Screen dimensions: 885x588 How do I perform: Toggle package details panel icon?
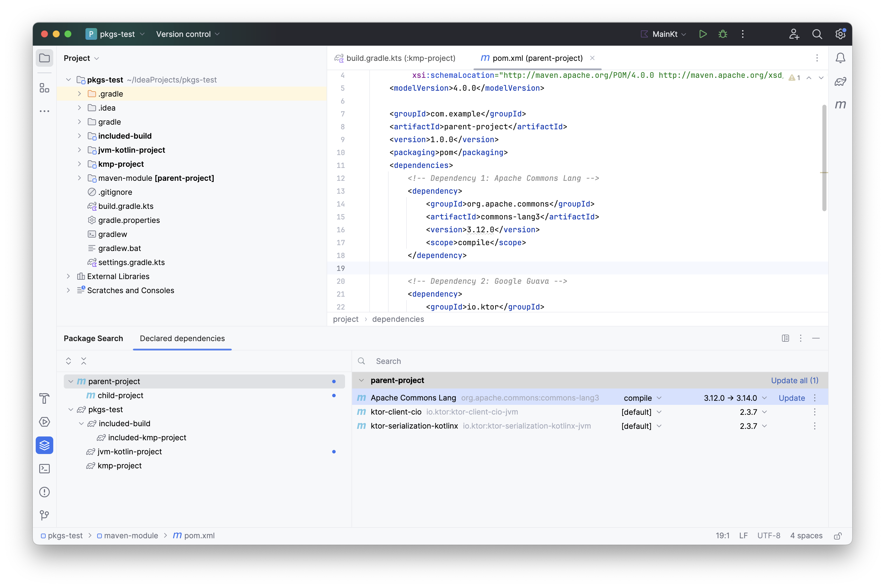pyautogui.click(x=785, y=338)
